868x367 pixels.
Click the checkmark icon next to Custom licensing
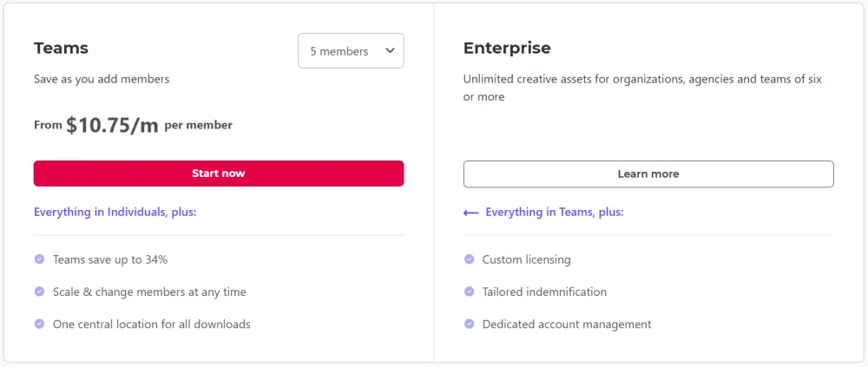[469, 259]
